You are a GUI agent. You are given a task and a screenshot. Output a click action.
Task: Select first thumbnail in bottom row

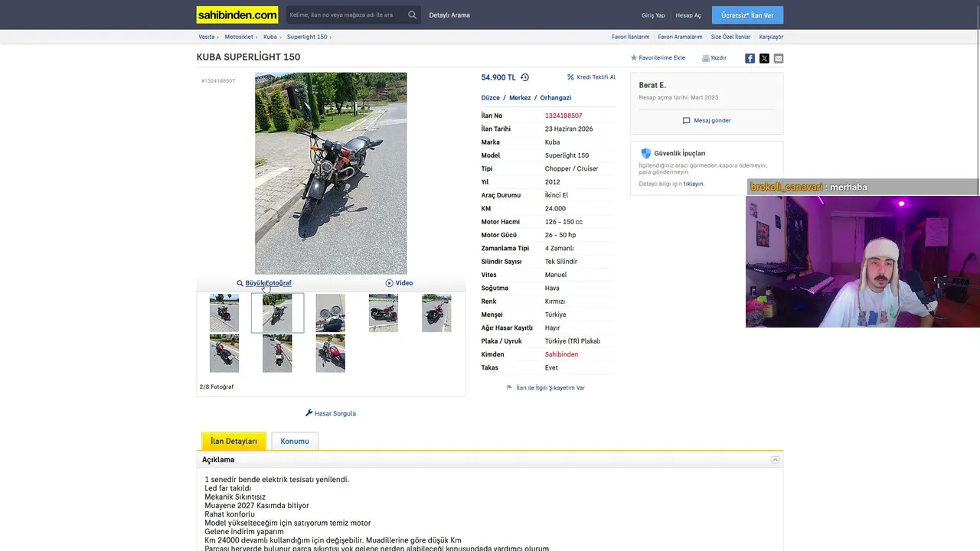click(224, 353)
